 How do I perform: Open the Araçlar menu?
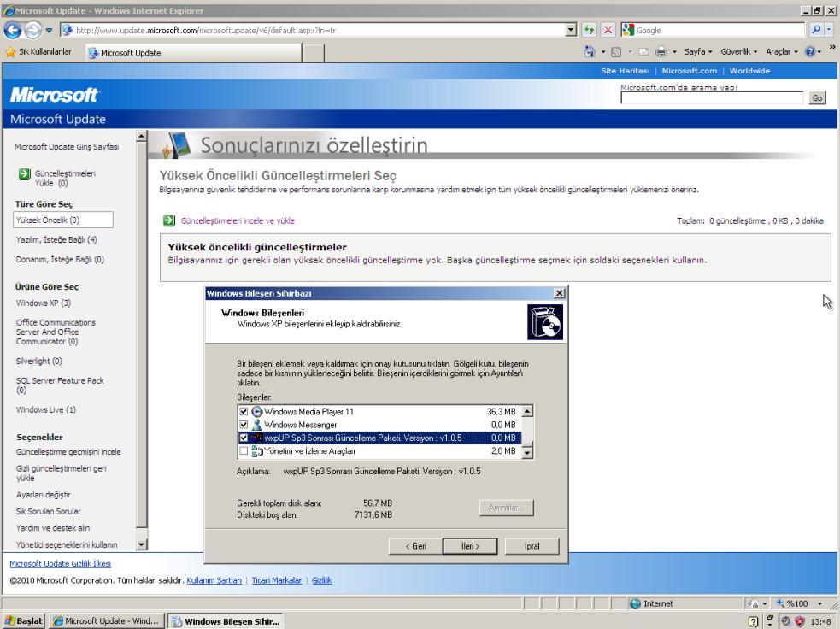(x=782, y=52)
